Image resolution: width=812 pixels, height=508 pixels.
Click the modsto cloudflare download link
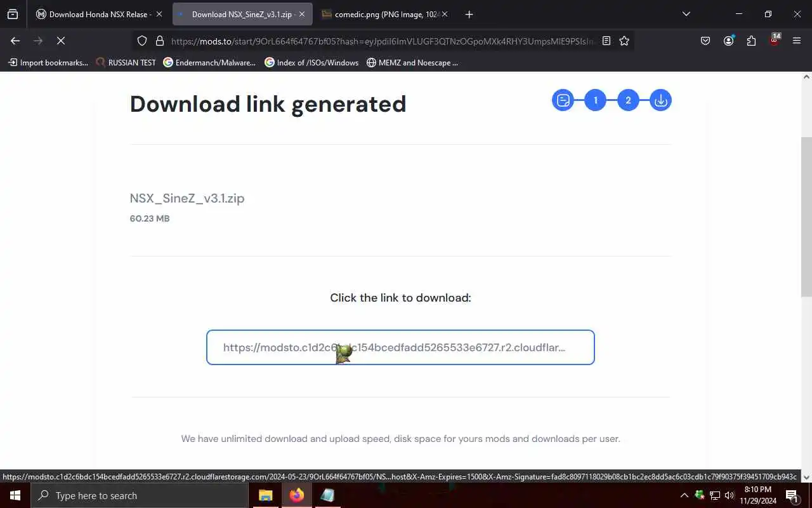pyautogui.click(x=400, y=347)
